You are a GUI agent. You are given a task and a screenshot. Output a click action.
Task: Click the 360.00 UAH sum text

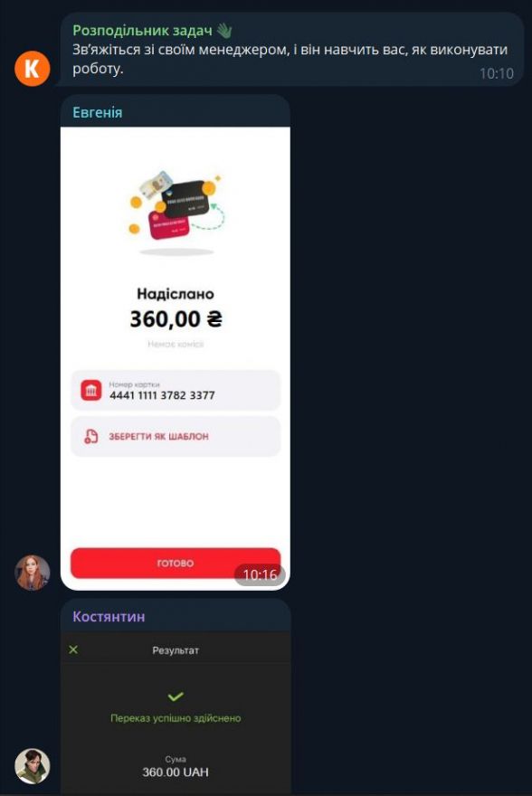pos(176,772)
